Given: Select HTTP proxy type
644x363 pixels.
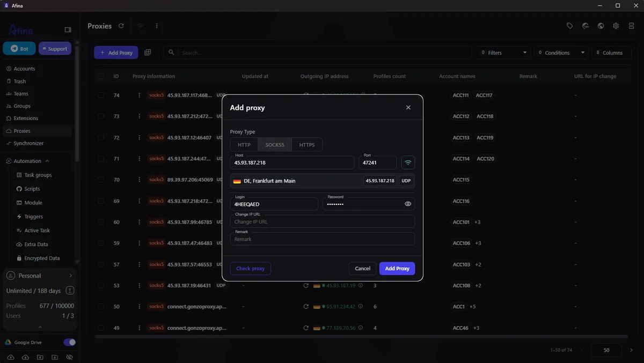Looking at the screenshot, I should click(244, 145).
